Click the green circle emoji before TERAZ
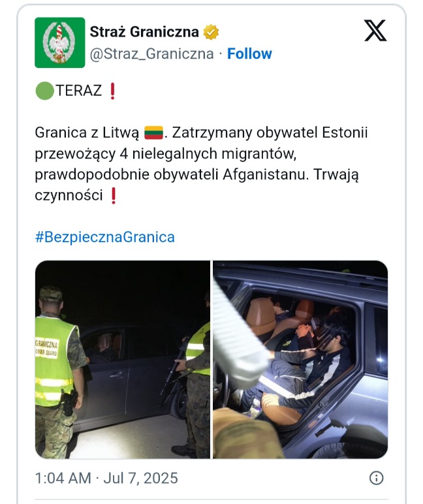Viewport: 423px width, 504px height. (x=44, y=91)
